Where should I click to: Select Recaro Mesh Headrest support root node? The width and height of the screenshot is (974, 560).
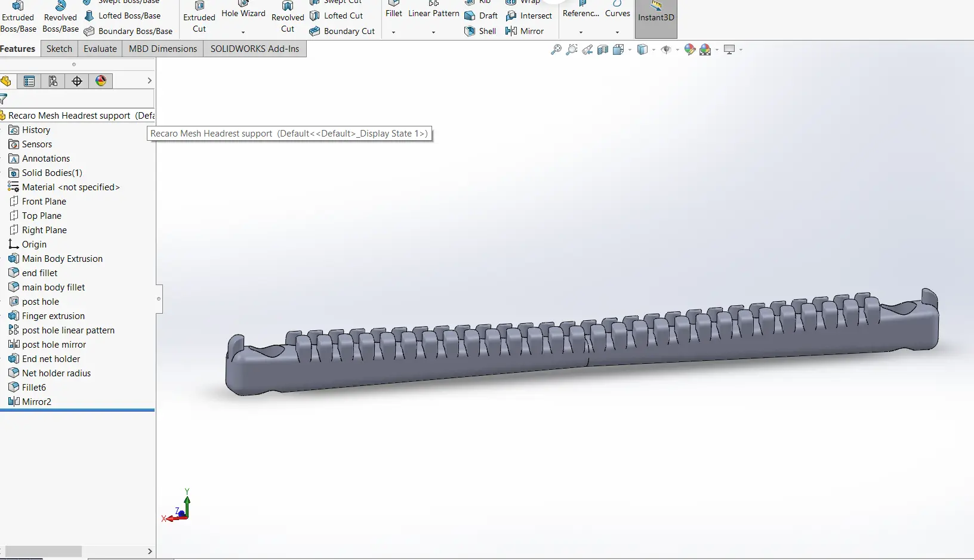[78, 116]
